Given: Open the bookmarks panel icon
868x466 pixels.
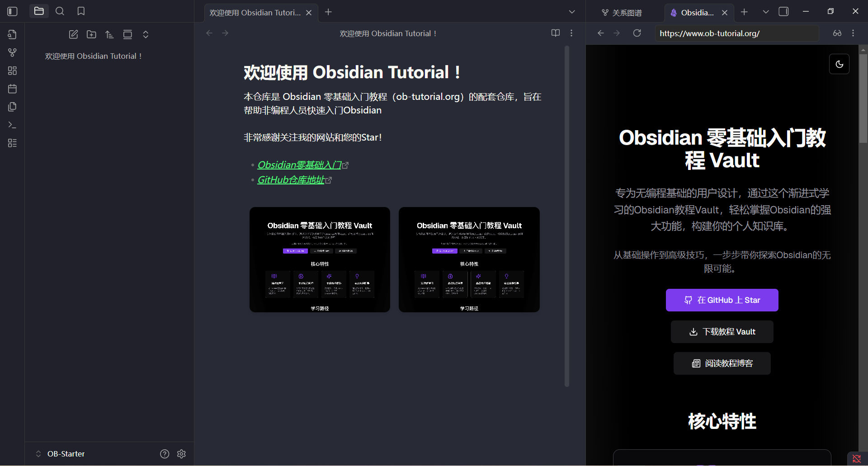Looking at the screenshot, I should 81,11.
